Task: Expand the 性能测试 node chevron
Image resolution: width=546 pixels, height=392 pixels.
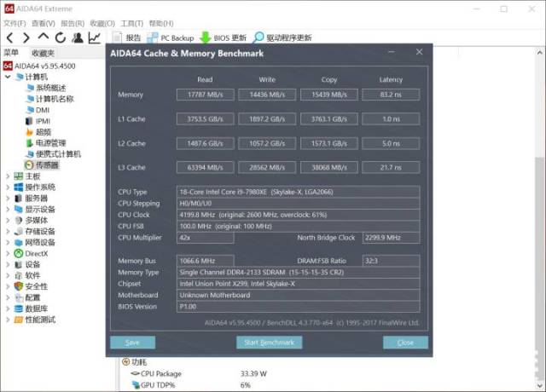Action: click(x=8, y=320)
